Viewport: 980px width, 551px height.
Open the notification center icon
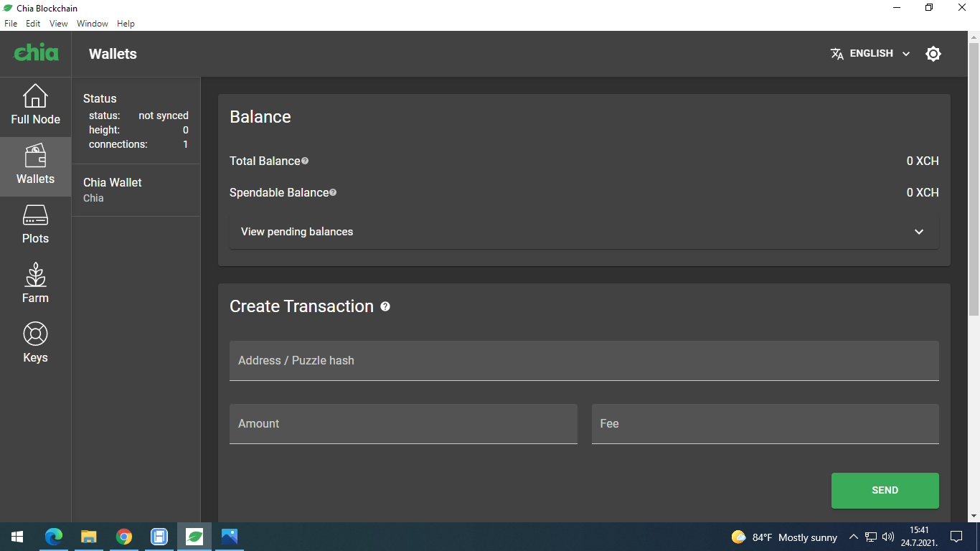click(956, 537)
